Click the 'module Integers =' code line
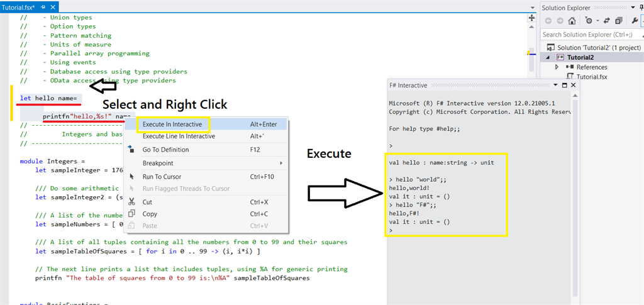The height and width of the screenshot is (305, 644). pyautogui.click(x=53, y=161)
